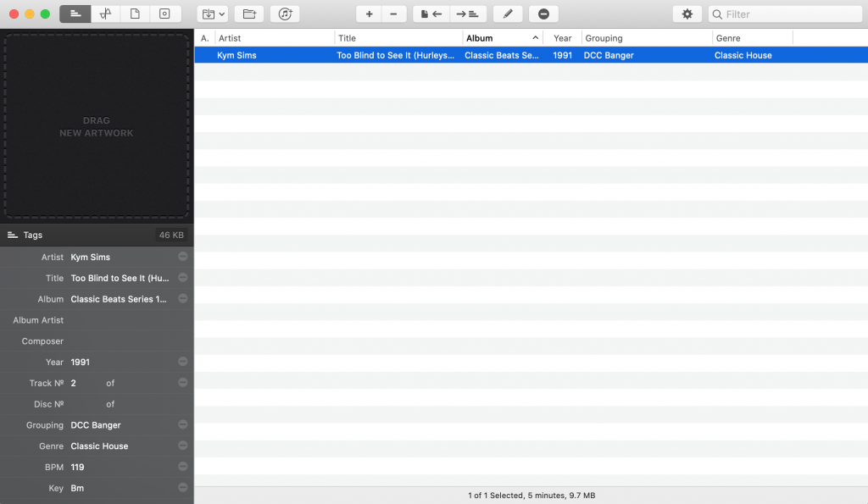Click the Disc № field

[86, 404]
